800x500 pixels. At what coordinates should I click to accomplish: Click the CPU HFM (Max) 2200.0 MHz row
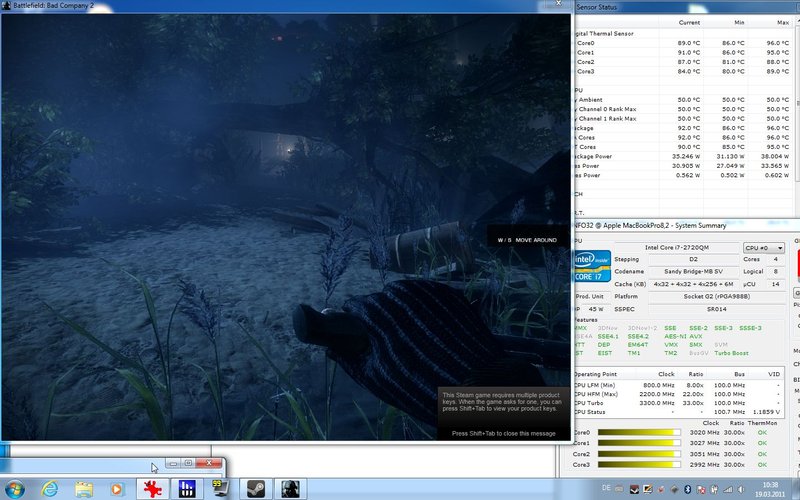tap(679, 394)
